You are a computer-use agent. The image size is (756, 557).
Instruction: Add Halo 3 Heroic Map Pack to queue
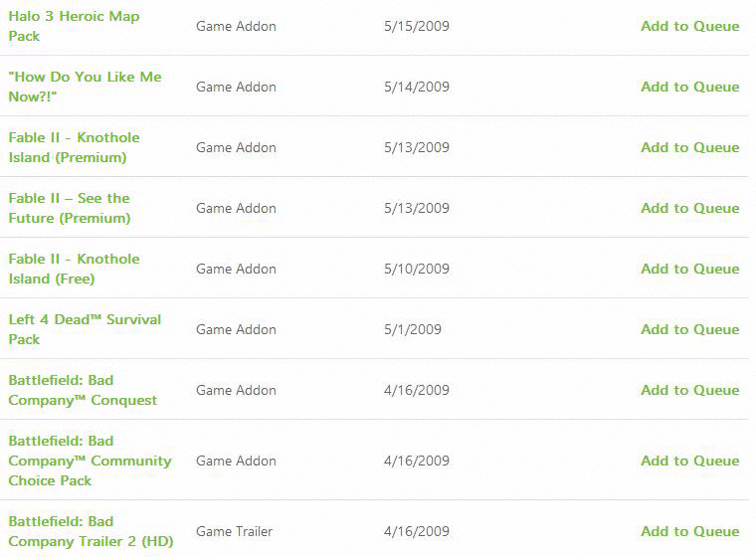click(690, 26)
